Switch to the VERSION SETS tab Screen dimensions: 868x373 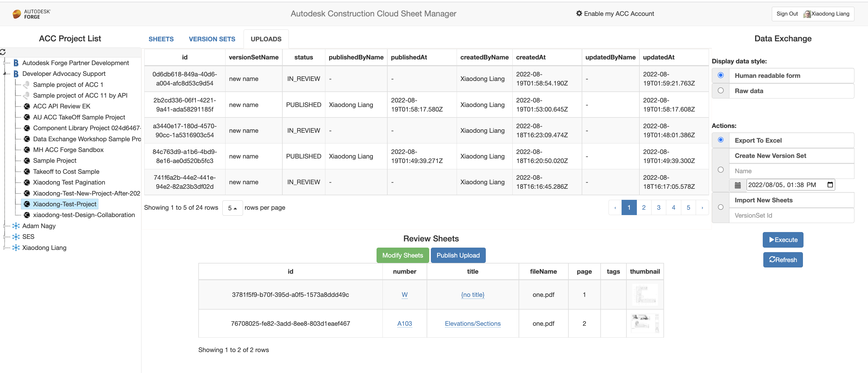pos(212,39)
